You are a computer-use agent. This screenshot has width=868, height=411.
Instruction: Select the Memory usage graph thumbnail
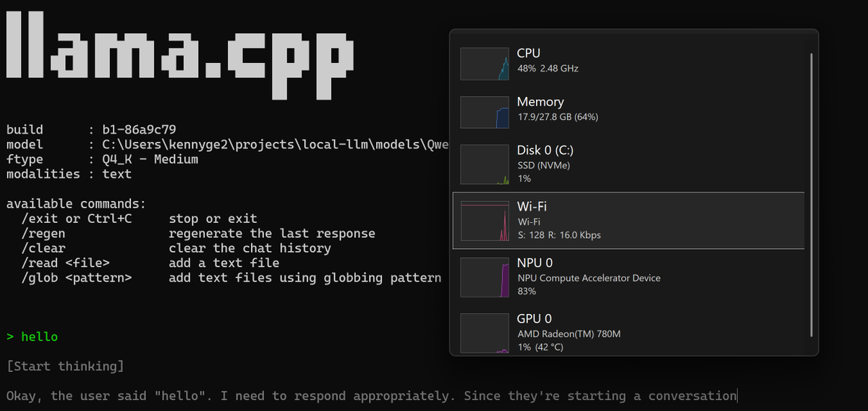(x=485, y=112)
